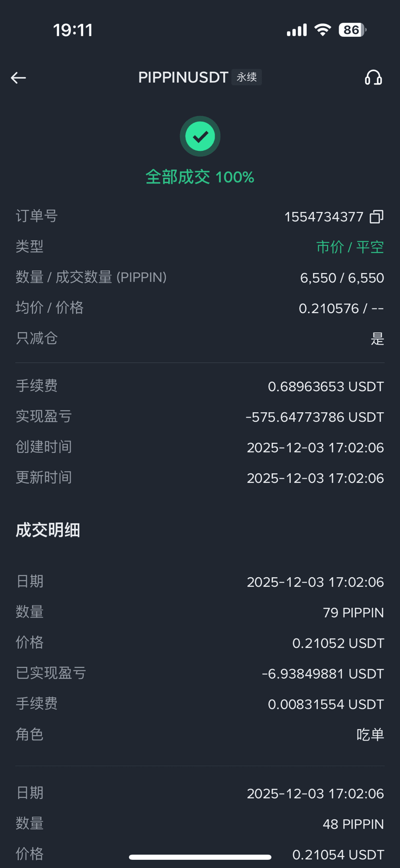Tap the green checkmark success icon

tap(200, 136)
